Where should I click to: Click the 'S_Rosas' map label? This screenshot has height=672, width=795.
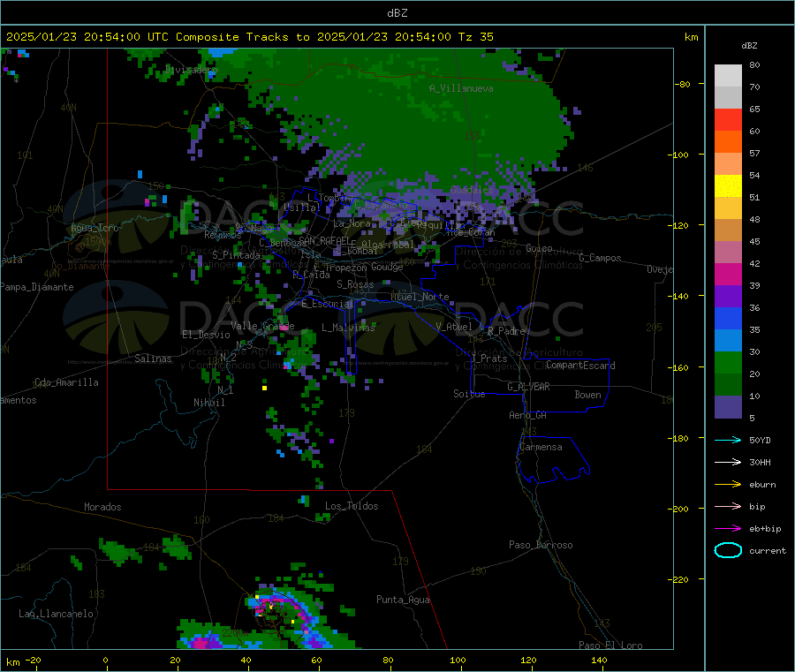click(355, 285)
